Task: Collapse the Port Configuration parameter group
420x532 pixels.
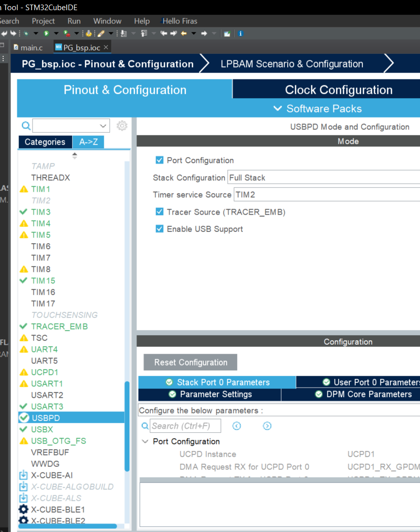Action: [145, 441]
